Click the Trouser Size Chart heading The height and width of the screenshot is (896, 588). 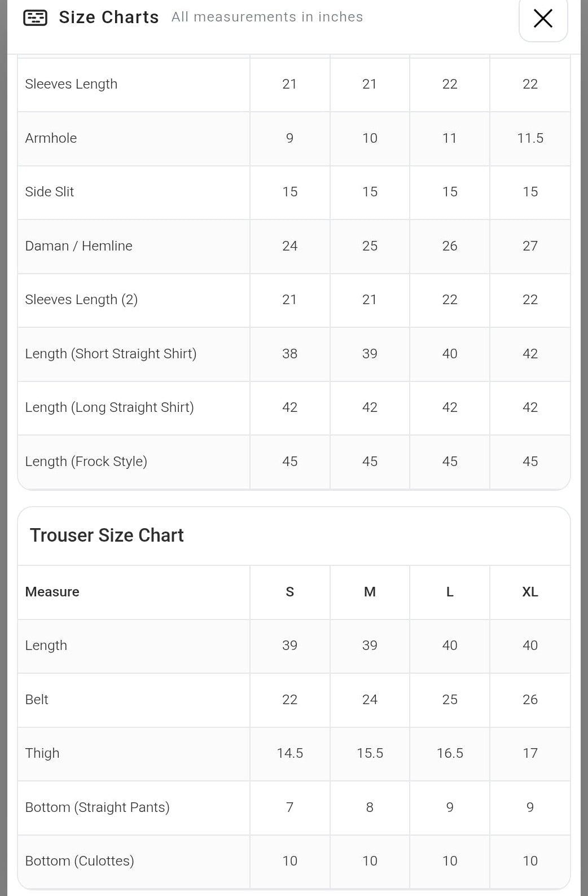pyautogui.click(x=107, y=535)
